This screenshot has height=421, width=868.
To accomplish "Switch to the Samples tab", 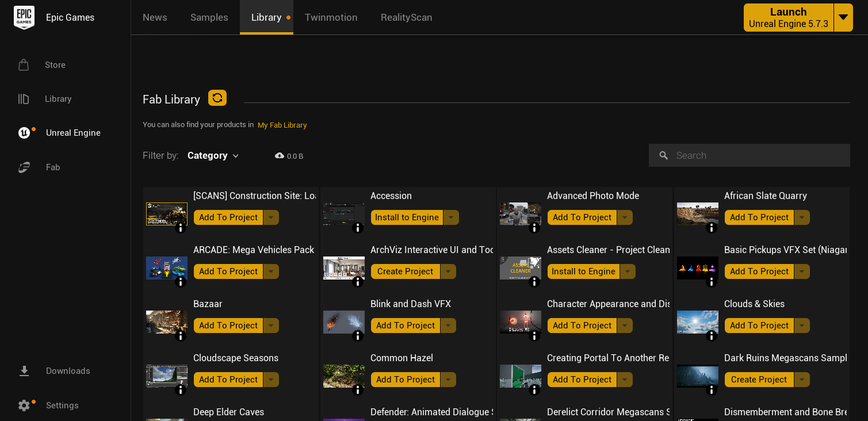I will point(209,17).
